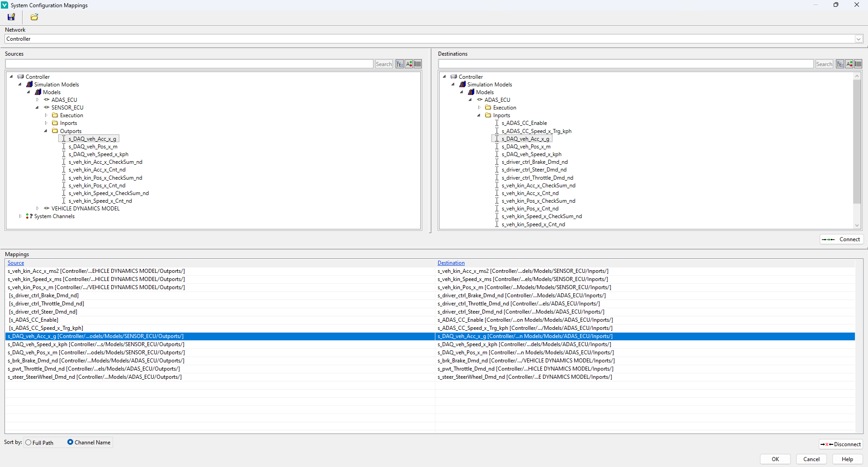Click Sources flat list view icon

(x=418, y=64)
